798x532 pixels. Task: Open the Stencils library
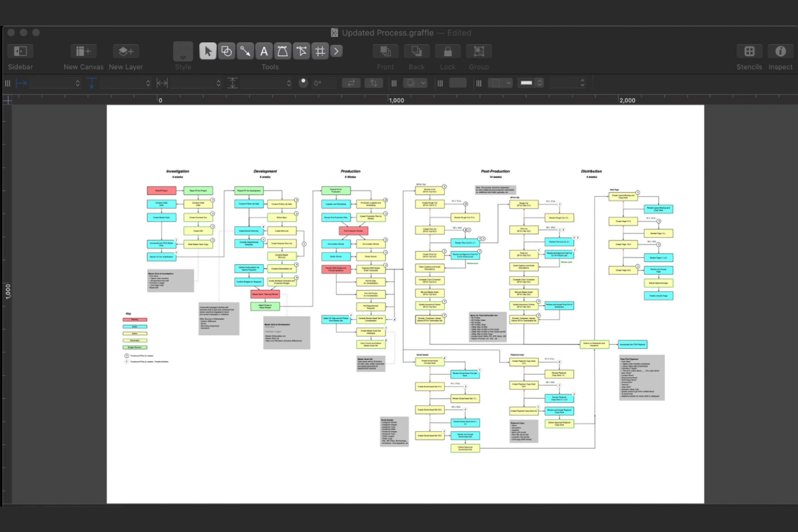pos(749,51)
